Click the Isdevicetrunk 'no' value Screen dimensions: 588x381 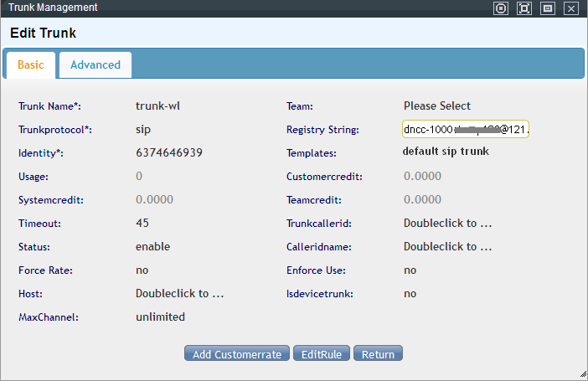coord(410,294)
